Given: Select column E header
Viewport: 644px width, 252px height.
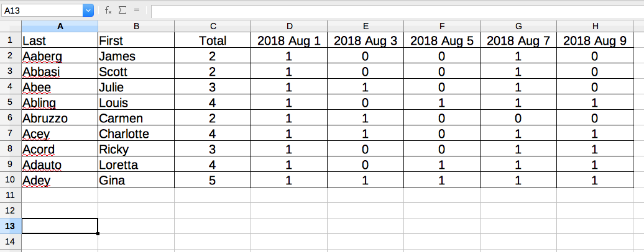Looking at the screenshot, I should [366, 26].
